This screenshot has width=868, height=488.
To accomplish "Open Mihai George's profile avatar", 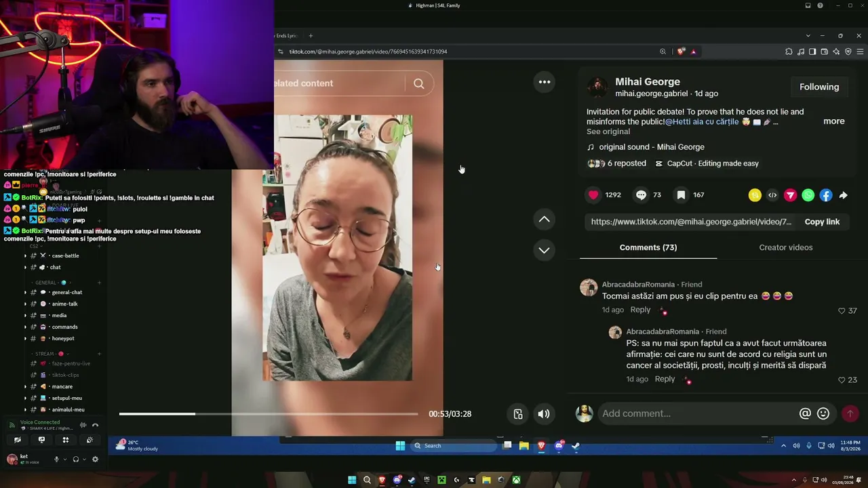I will [597, 87].
